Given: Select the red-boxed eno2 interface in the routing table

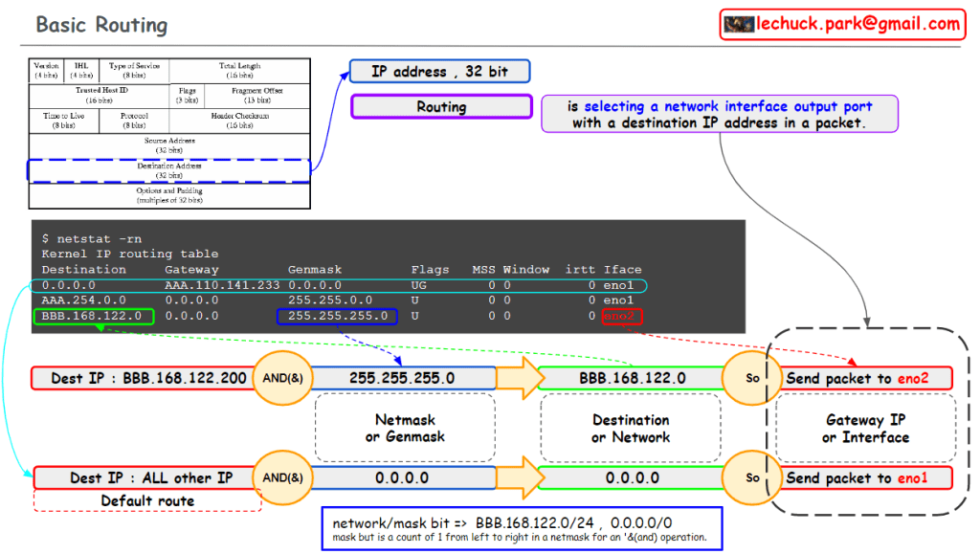Looking at the screenshot, I should point(622,316).
